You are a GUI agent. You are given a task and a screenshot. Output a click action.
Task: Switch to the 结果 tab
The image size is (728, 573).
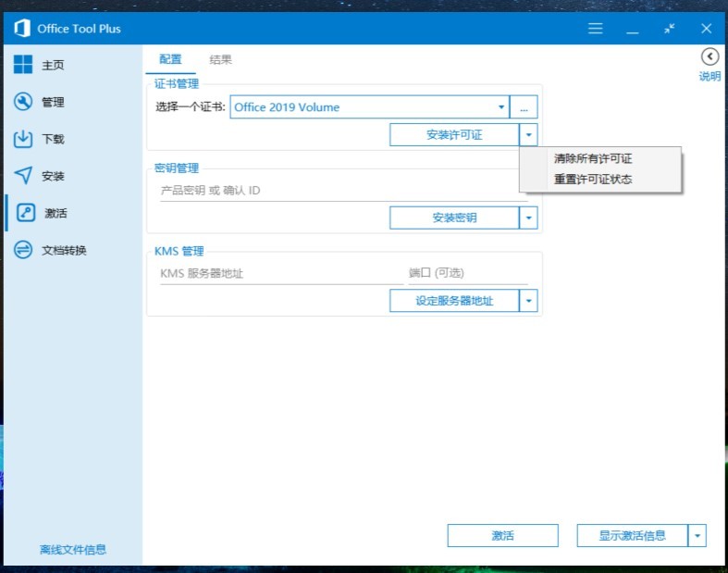tap(220, 60)
